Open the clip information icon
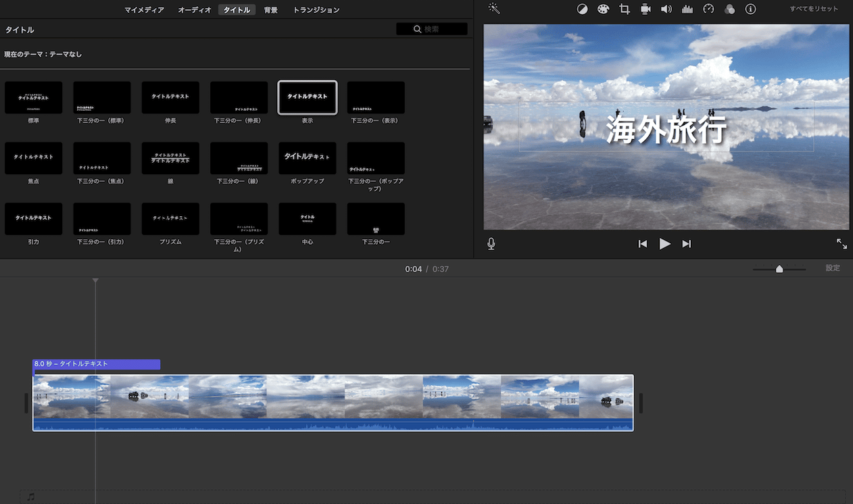 tap(750, 9)
